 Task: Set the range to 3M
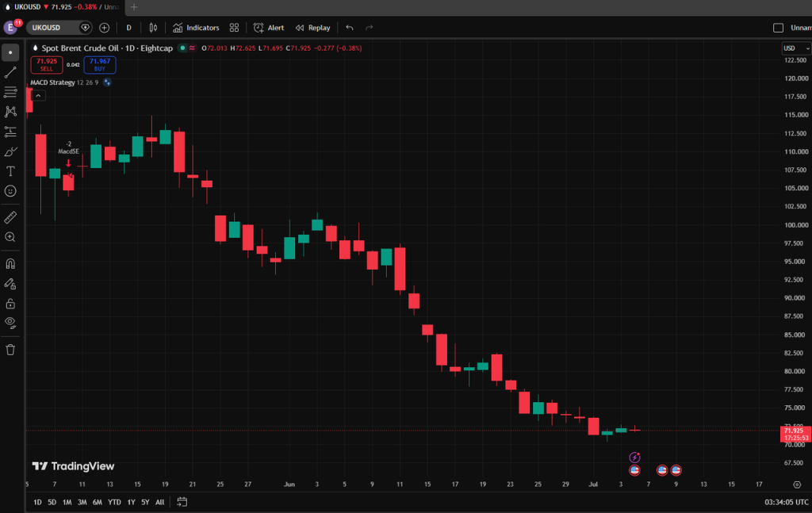[82, 502]
